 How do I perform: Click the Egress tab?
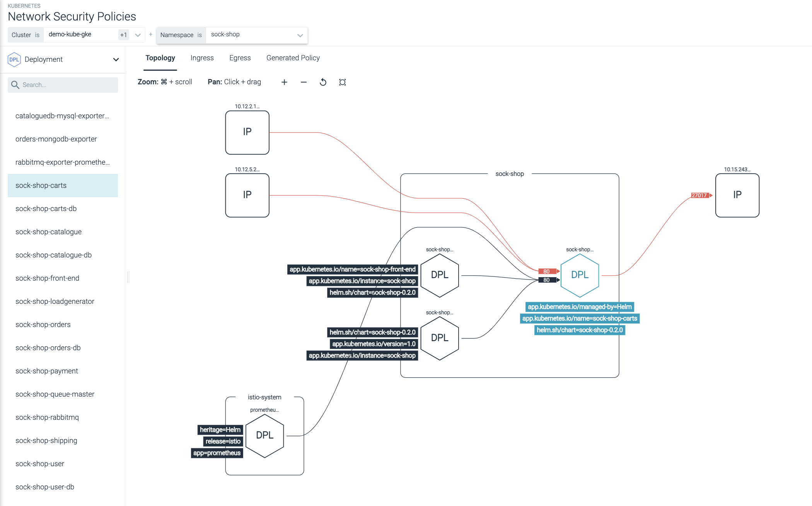tap(240, 58)
